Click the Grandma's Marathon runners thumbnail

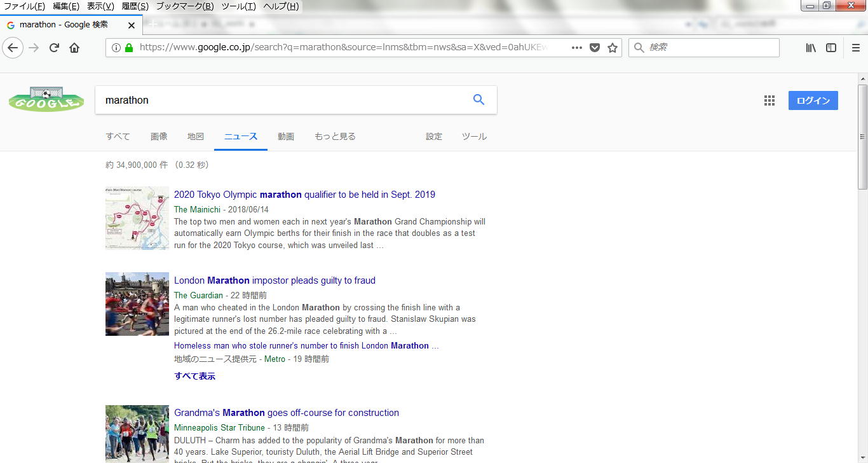(137, 434)
